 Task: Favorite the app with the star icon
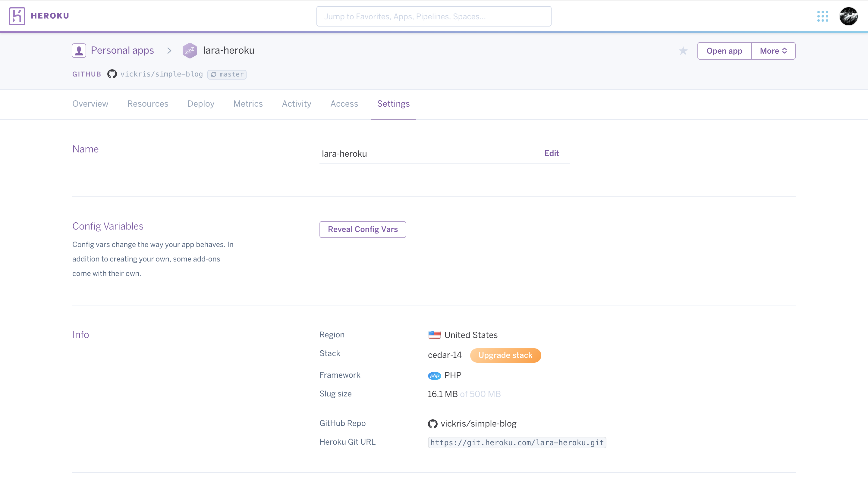(x=683, y=51)
